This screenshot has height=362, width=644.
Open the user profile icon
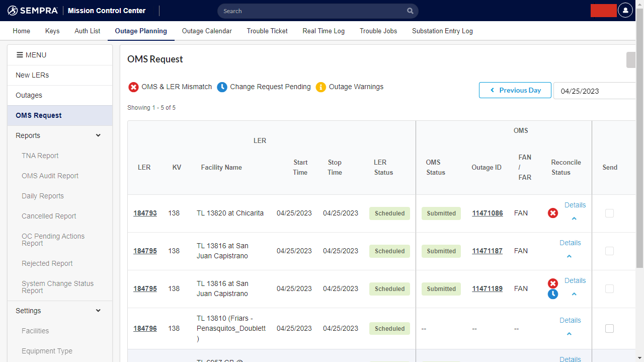point(625,11)
